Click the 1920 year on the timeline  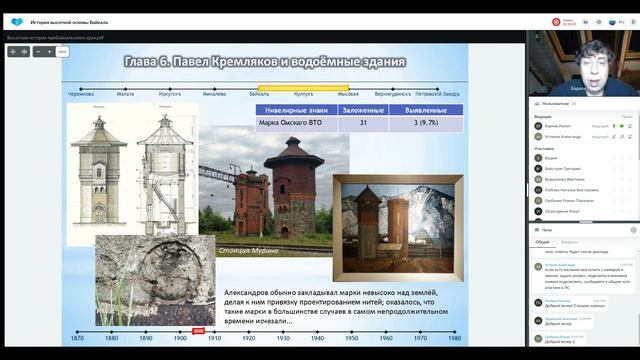249,338
